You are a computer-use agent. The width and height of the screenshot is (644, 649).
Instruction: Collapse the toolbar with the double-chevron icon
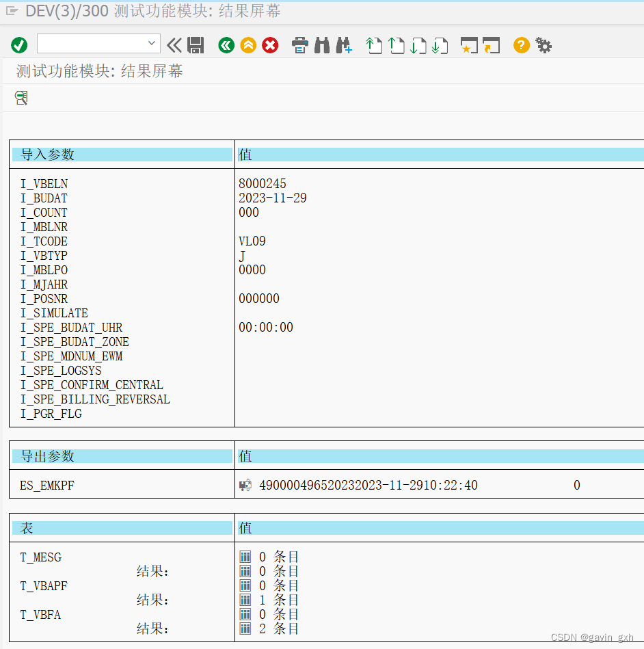click(x=174, y=45)
